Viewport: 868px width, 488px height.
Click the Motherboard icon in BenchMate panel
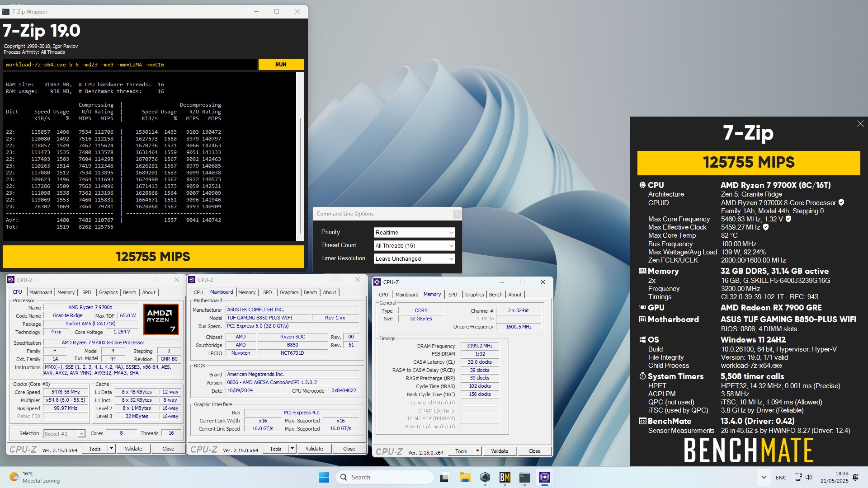coord(642,319)
